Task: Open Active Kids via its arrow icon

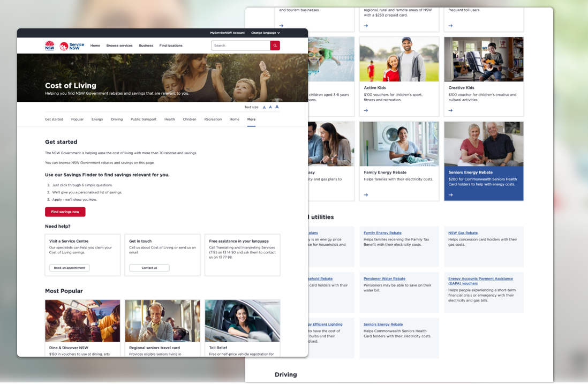Action: coord(366,110)
